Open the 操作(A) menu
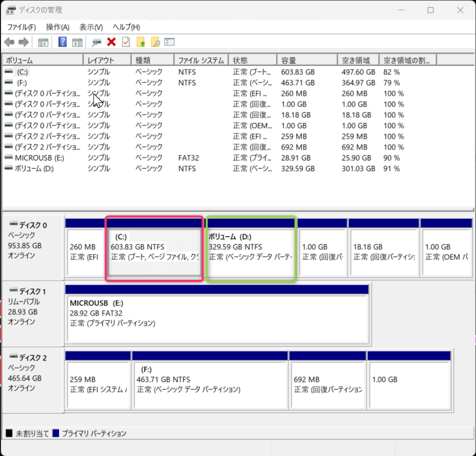The width and height of the screenshot is (476, 456). coord(58,27)
